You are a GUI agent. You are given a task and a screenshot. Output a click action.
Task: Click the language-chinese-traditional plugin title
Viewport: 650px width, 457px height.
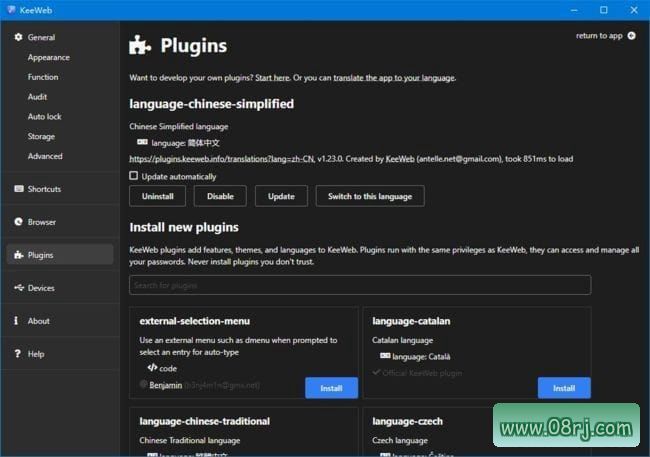(204, 421)
